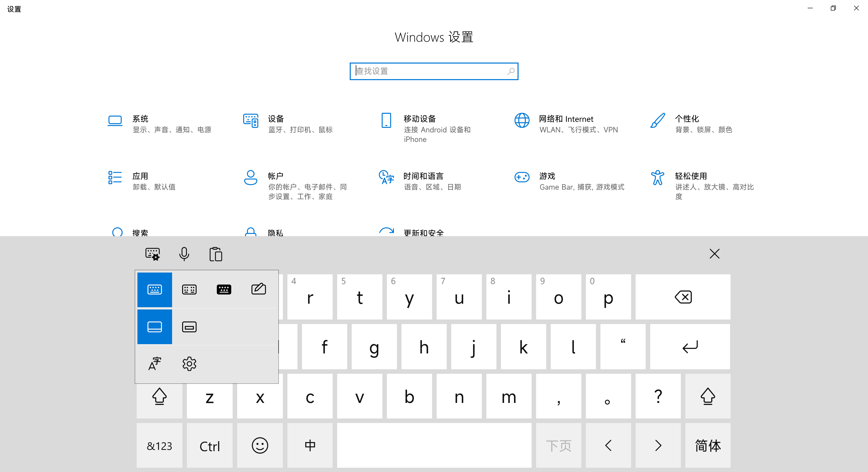The image size is (868, 472).
Task: Select the split keyboard layout icon
Action: click(189, 289)
